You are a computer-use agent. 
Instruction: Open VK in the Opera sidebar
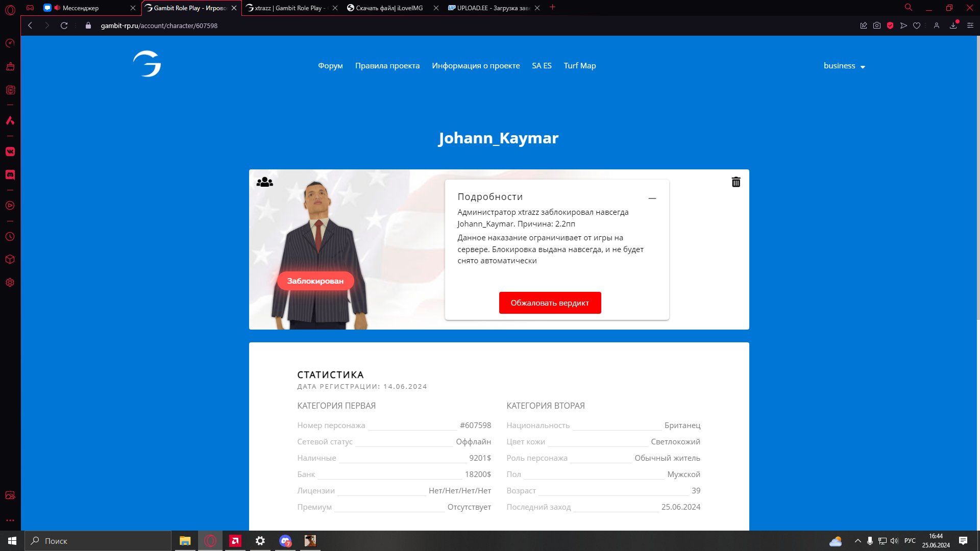click(x=10, y=152)
